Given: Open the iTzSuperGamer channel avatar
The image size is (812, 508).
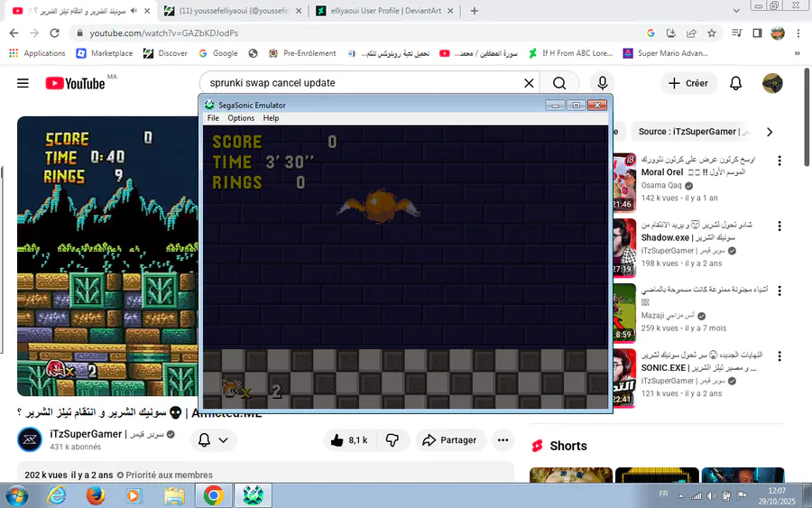Looking at the screenshot, I should [x=30, y=439].
